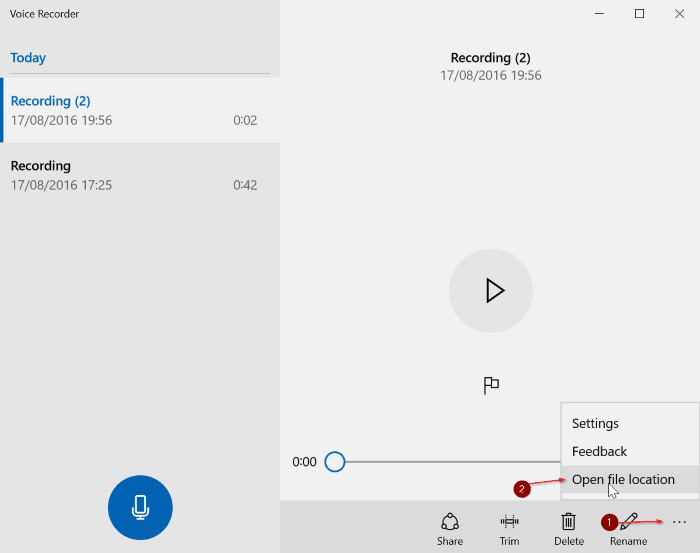Select Recording from 17:25 in the list
This screenshot has width=700, height=553.
(140, 175)
